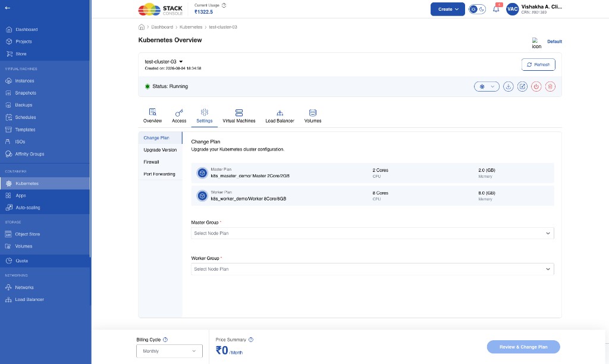Click the home breadcrumb icon

pyautogui.click(x=142, y=27)
